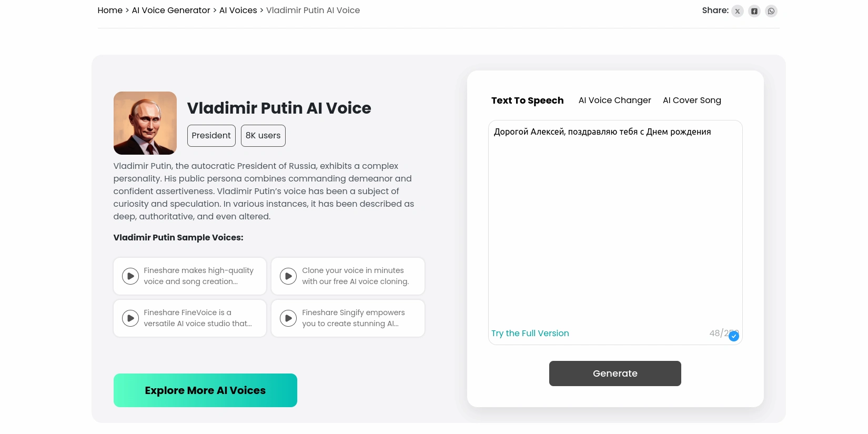Play the Fineshare Singify sample
This screenshot has height=434, width=868.
(x=288, y=318)
